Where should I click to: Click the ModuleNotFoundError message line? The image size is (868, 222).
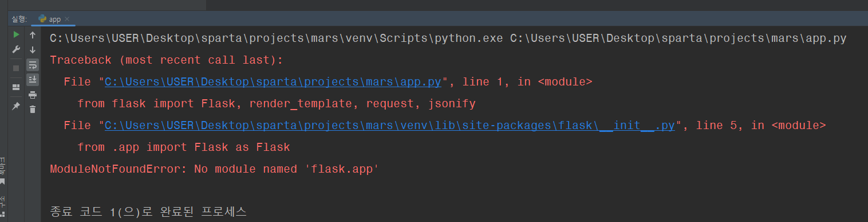coord(214,169)
